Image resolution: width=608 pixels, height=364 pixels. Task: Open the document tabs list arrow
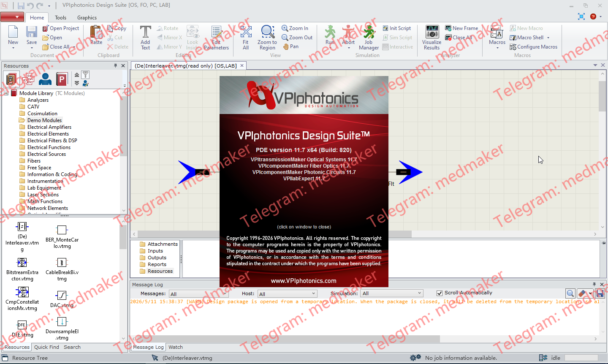(595, 65)
